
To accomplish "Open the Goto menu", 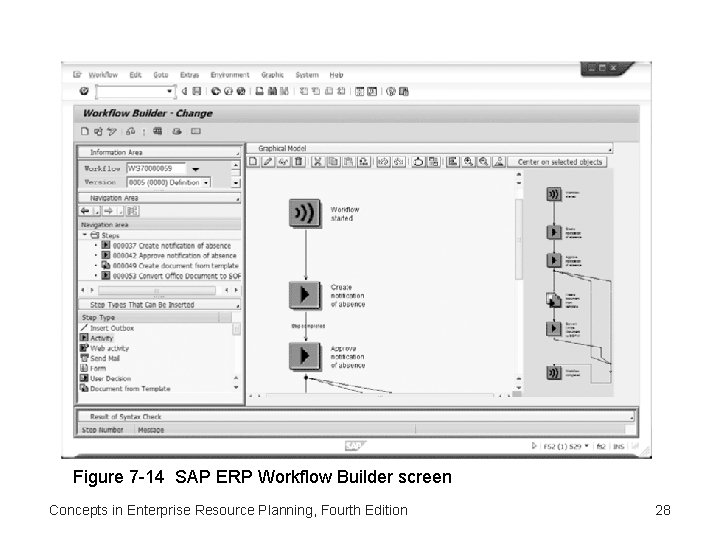I will 161,75.
